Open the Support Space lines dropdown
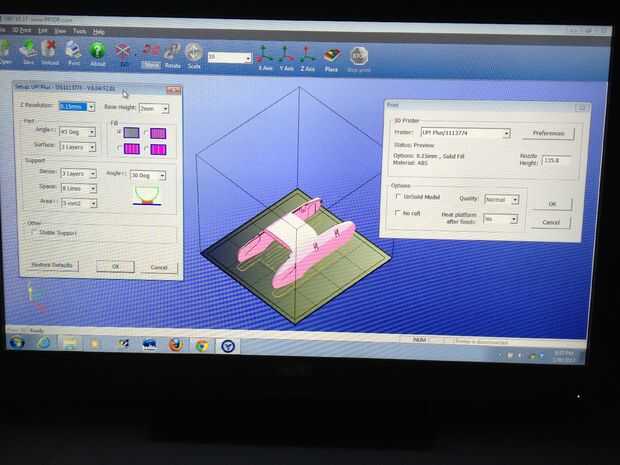This screenshot has width=620, height=465. 93,189
